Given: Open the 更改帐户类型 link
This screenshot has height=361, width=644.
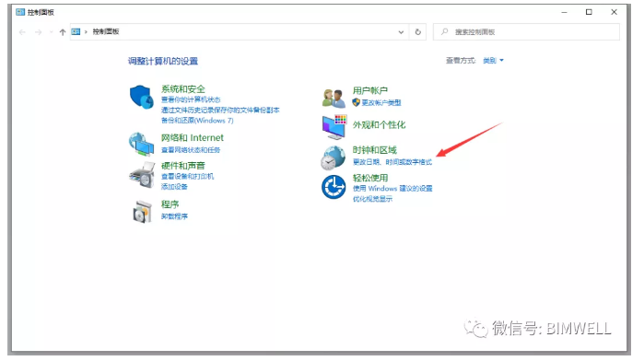Looking at the screenshot, I should [x=381, y=102].
